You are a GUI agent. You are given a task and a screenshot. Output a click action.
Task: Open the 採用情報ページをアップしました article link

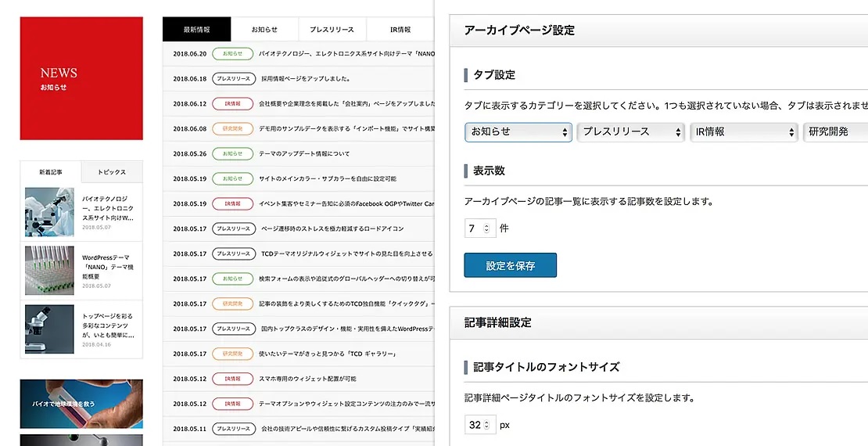pyautogui.click(x=305, y=79)
